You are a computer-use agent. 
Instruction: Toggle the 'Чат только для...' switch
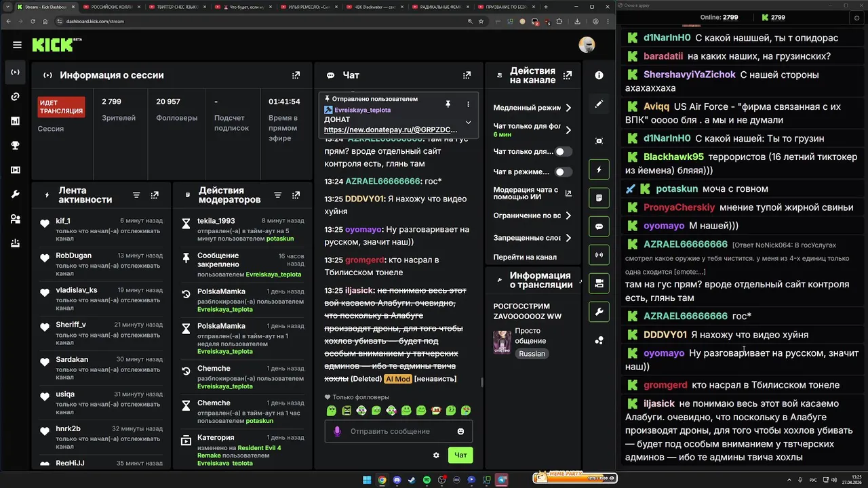564,152
